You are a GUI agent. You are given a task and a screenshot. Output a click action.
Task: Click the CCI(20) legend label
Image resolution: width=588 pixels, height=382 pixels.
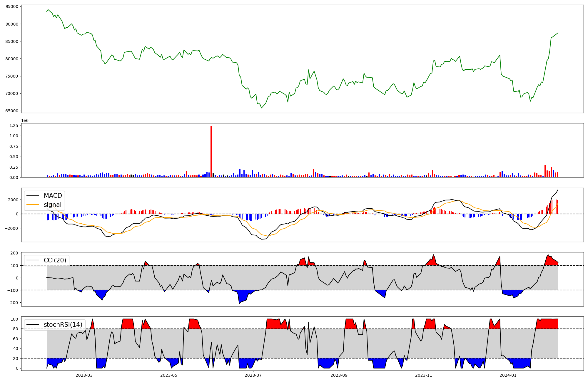click(55, 260)
